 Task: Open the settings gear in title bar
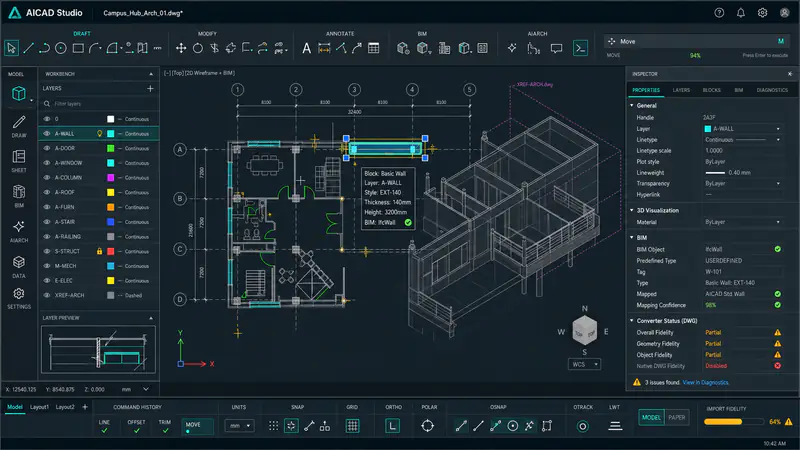coord(762,13)
